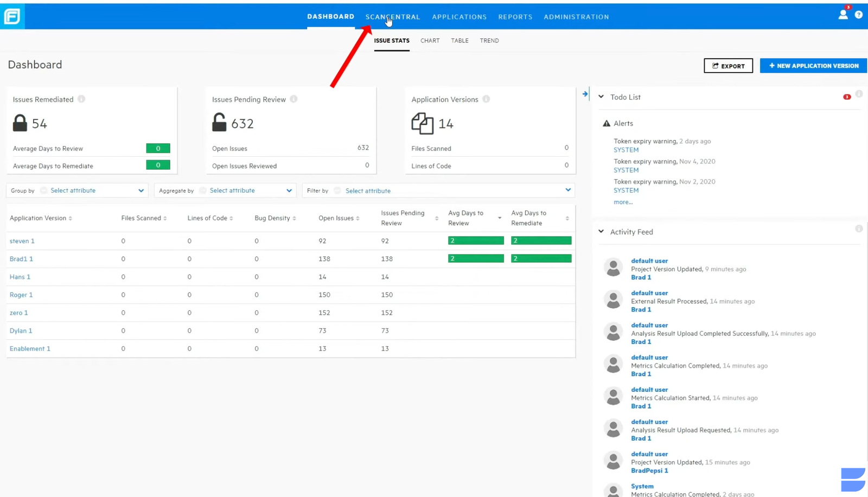This screenshot has height=497, width=868.
Task: Click the info icon on the Activity Feed panel
Action: click(859, 228)
